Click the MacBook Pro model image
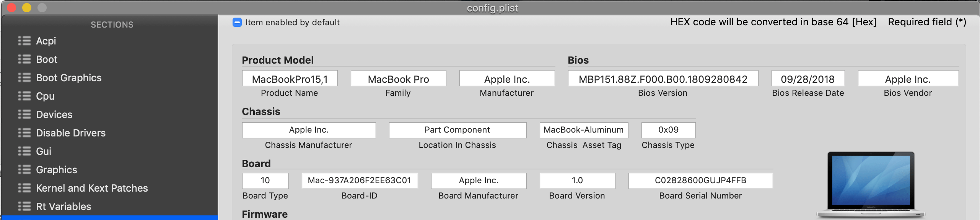980x220 pixels. coord(871,185)
